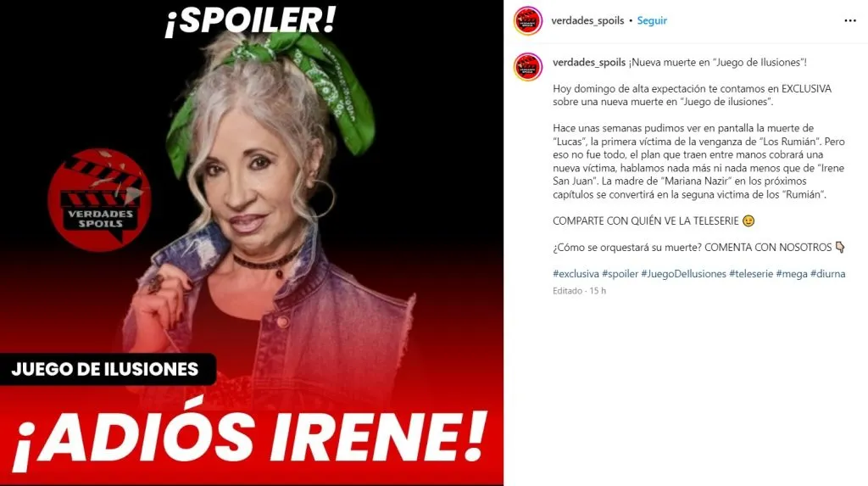868x486 pixels.
Task: Open the #exclusiva hashtag
Action: coord(576,274)
